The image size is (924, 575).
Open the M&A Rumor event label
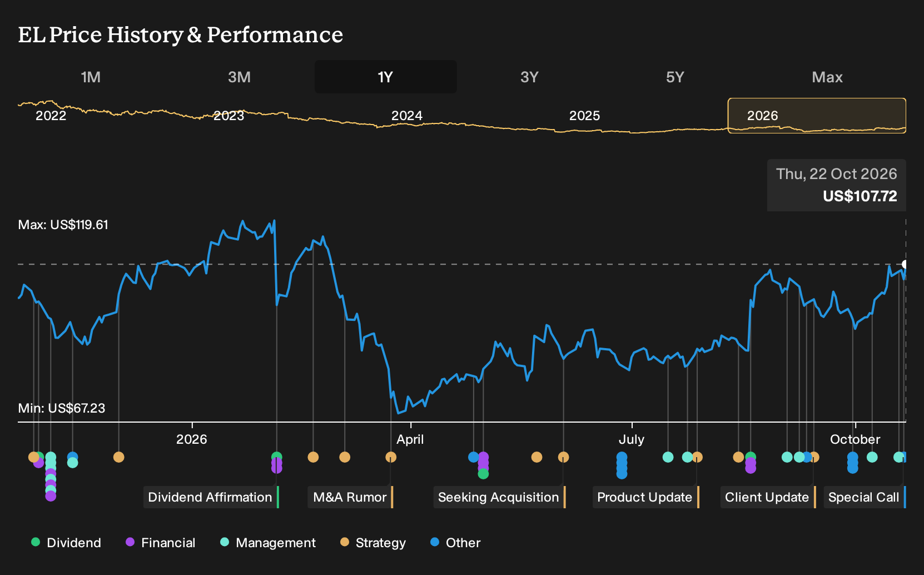[x=351, y=497]
